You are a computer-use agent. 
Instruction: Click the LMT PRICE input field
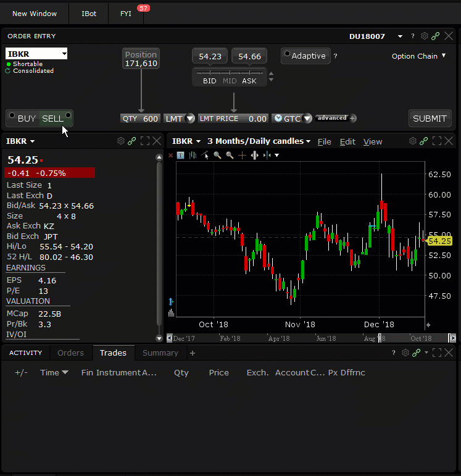233,119
